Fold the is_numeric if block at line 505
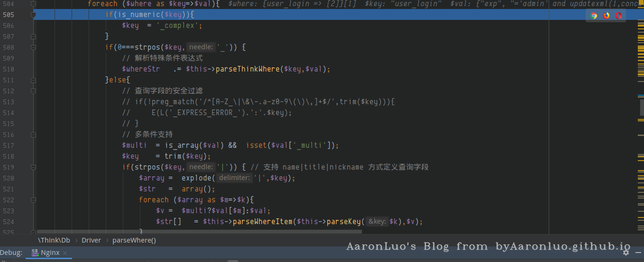The width and height of the screenshot is (644, 262). [33, 15]
